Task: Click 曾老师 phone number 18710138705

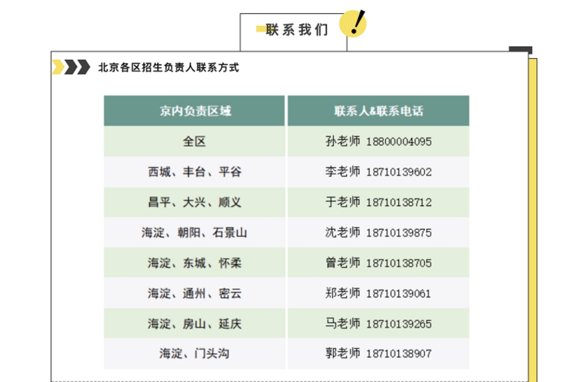Action: pyautogui.click(x=399, y=263)
